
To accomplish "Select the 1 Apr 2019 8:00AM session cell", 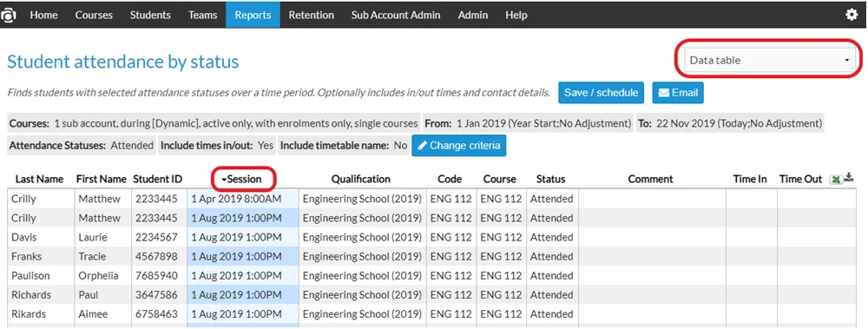I will (x=243, y=199).
